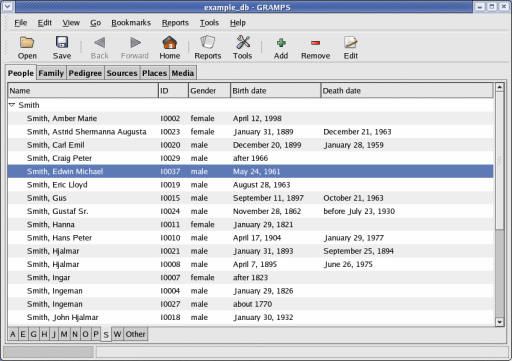Viewport: 512px width, 361px height.
Task: Collapse the Smith surname group
Action: [12, 105]
